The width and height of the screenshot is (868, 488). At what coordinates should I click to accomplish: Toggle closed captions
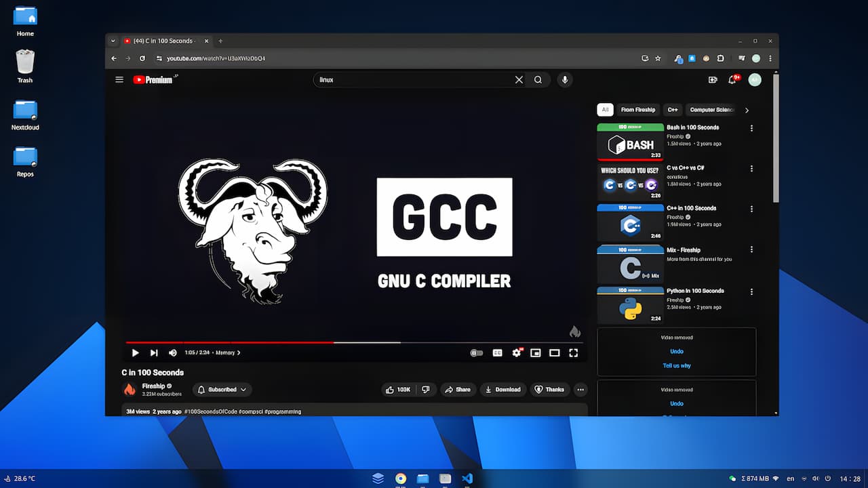(x=497, y=352)
